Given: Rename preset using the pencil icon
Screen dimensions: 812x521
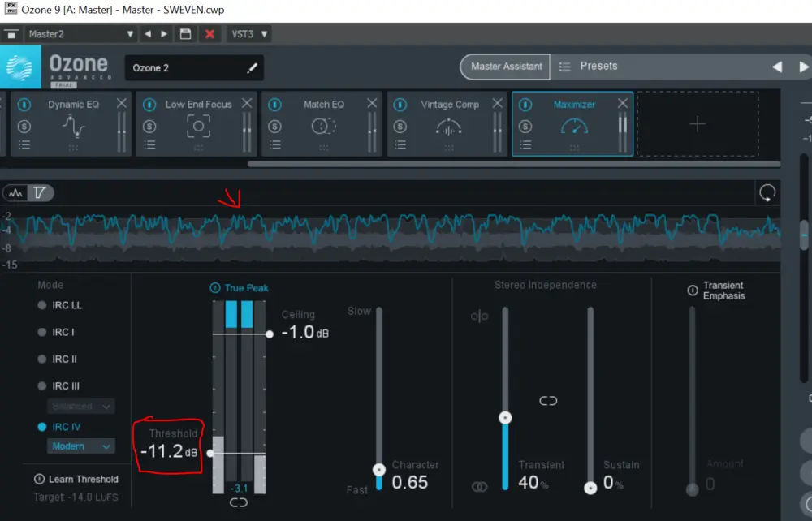Looking at the screenshot, I should coord(253,68).
